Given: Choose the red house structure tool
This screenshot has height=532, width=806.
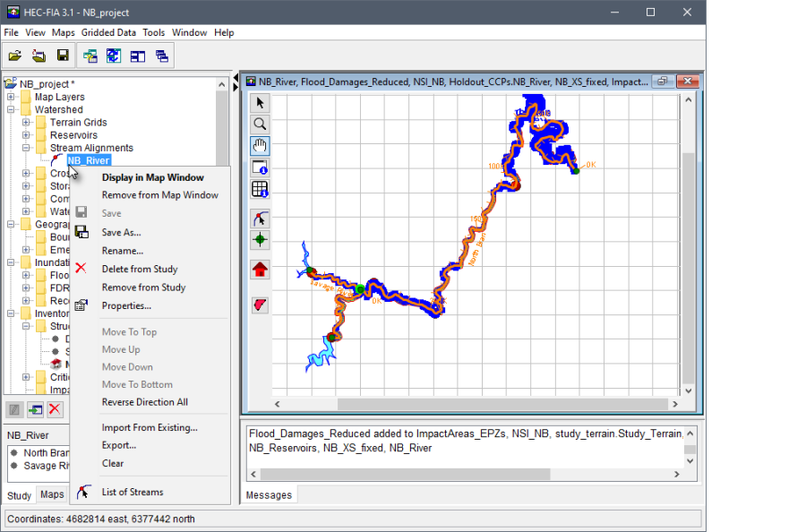Looking at the screenshot, I should pyautogui.click(x=261, y=269).
